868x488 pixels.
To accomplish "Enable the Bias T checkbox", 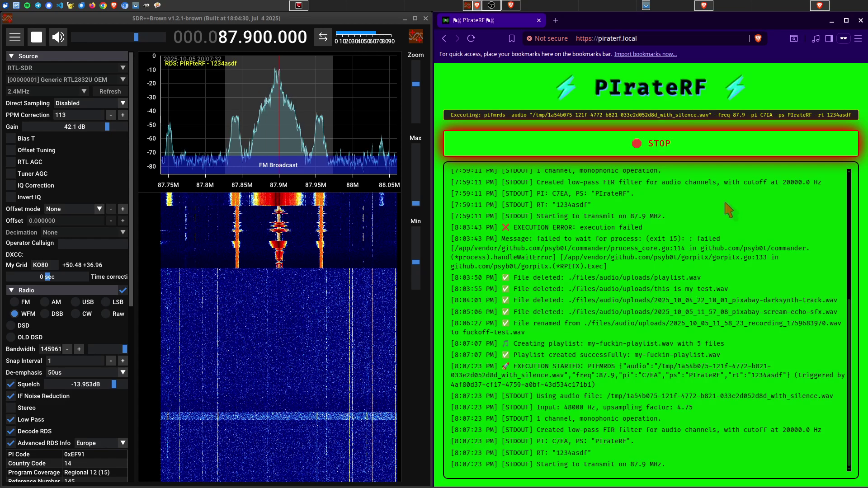I will [x=11, y=138].
